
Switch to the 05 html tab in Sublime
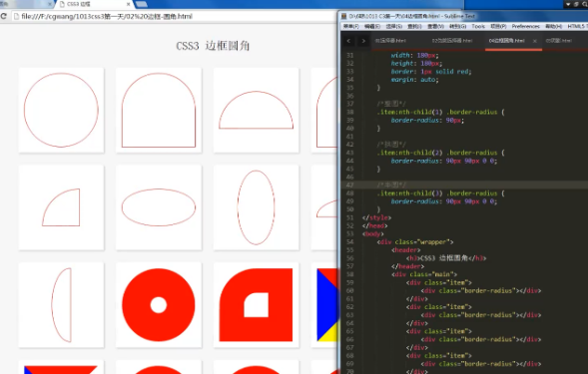coord(559,41)
